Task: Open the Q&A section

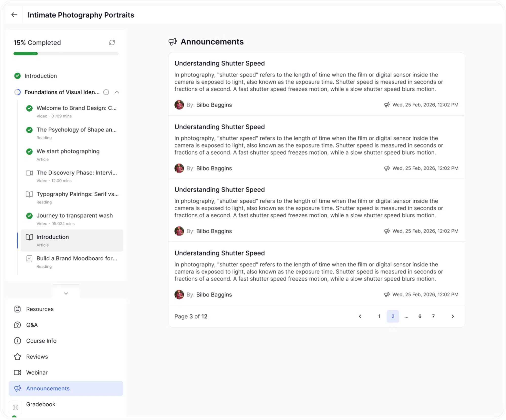Action: [32, 325]
